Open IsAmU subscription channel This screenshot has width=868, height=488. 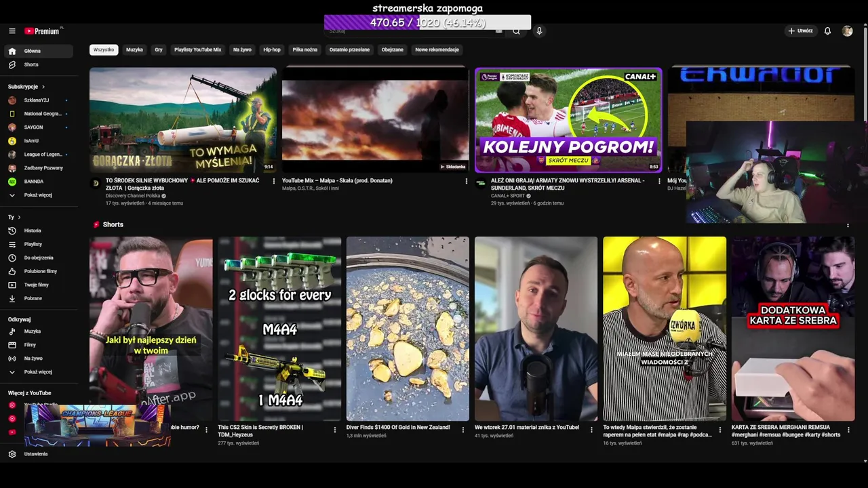tap(40, 141)
